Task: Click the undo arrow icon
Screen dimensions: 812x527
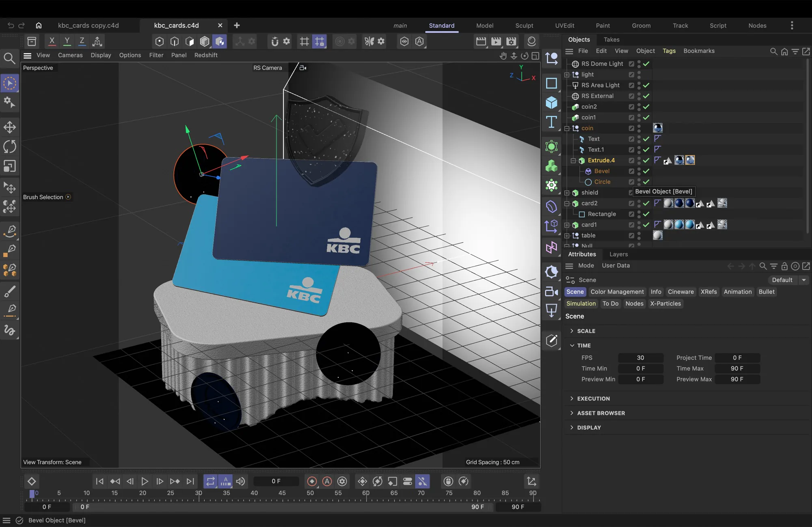Action: point(11,25)
